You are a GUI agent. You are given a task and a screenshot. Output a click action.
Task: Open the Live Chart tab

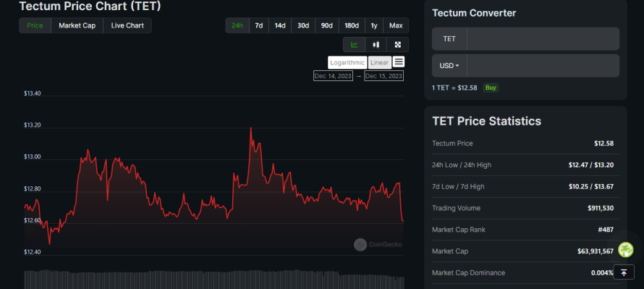[x=127, y=25]
